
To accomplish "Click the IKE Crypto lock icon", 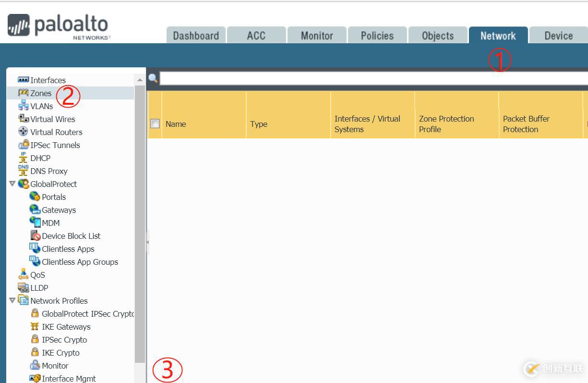I will click(35, 352).
